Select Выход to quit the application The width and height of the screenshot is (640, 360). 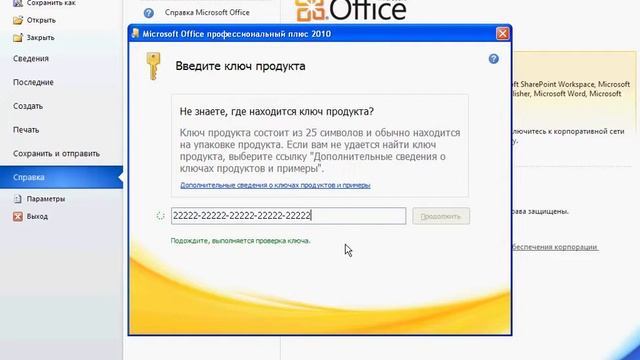pos(37,216)
